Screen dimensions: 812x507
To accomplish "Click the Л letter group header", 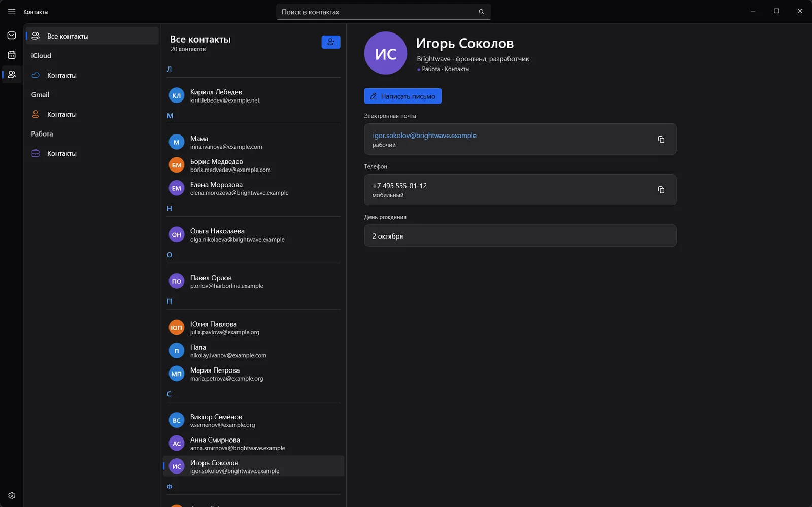I will pyautogui.click(x=170, y=70).
